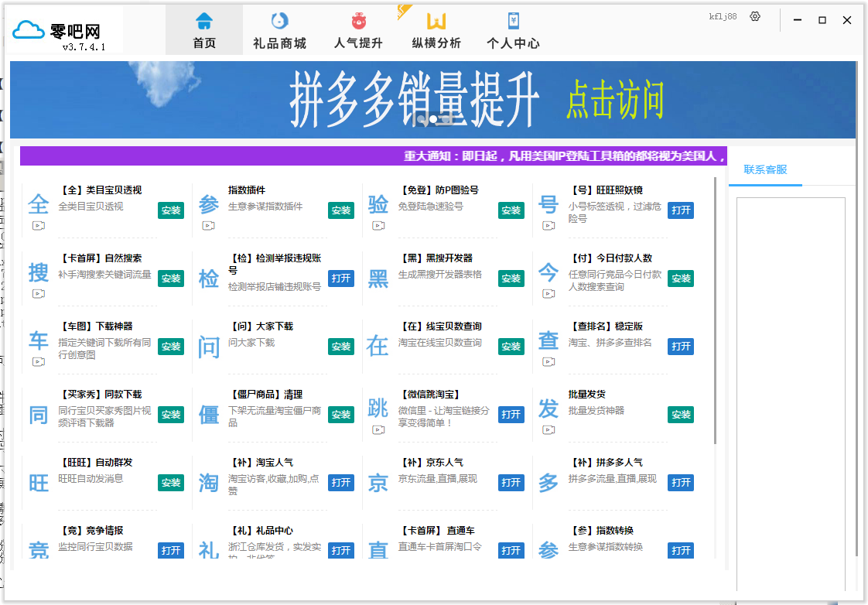868x605 pixels.
Task: Click the 拼多多销量提升 banner
Action: click(432, 100)
